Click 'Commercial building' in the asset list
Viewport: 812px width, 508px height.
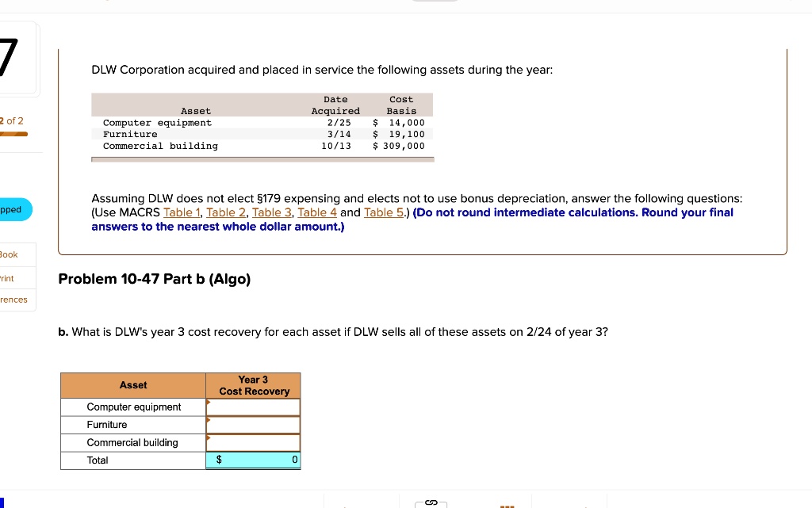(160, 146)
